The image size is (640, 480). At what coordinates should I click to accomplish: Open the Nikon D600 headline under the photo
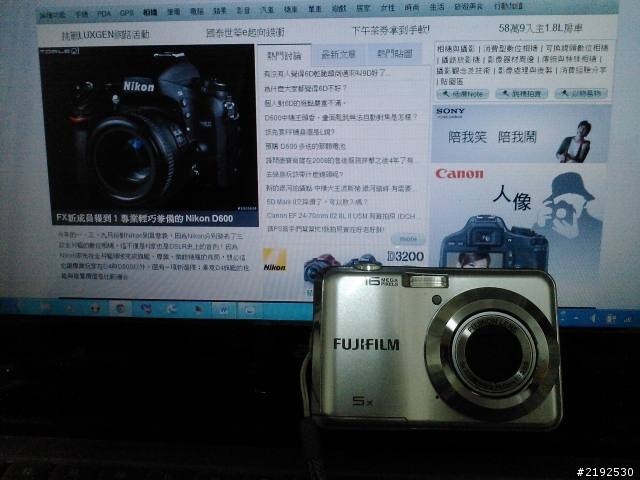(144, 218)
